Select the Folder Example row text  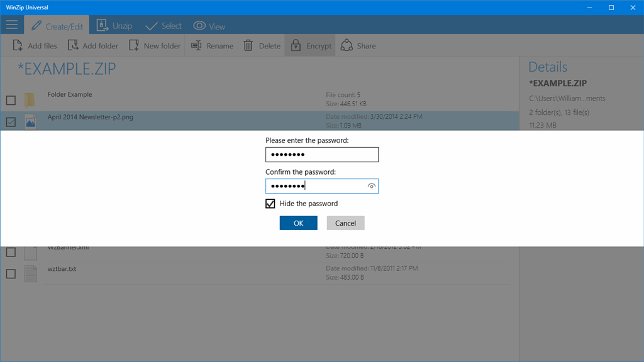coord(70,94)
